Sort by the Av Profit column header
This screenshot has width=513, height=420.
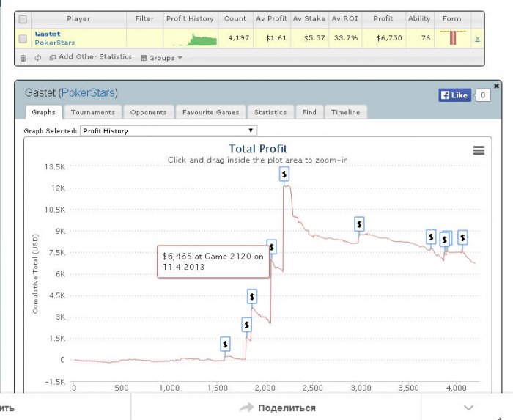coord(272,18)
